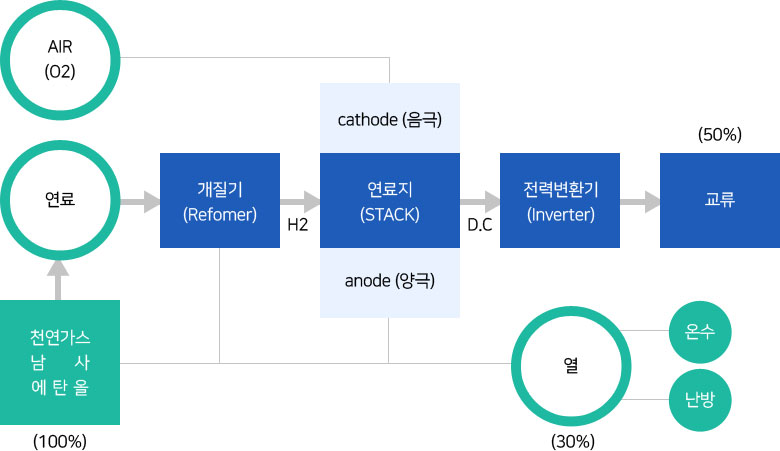
Task: Select the anode (양극) panel
Action: [390, 281]
